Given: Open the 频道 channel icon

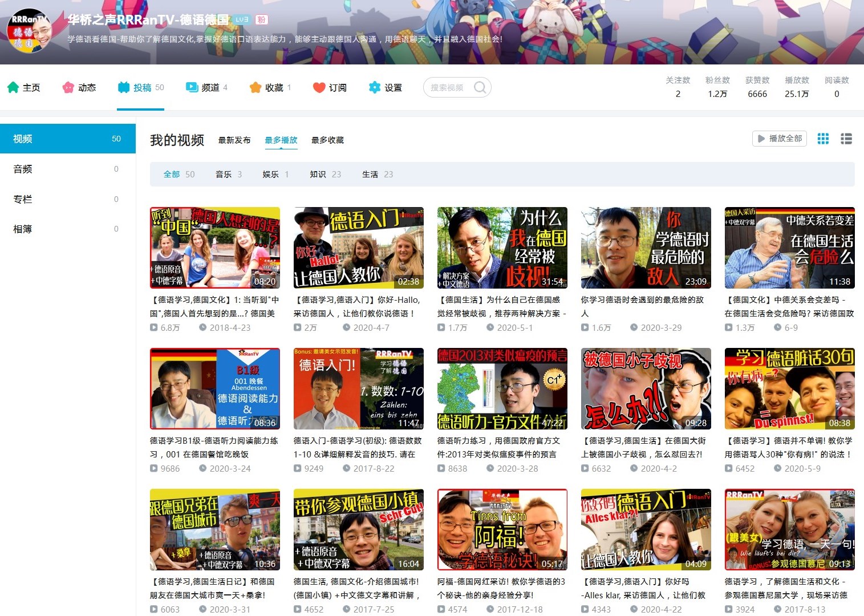Looking at the screenshot, I should coord(192,87).
